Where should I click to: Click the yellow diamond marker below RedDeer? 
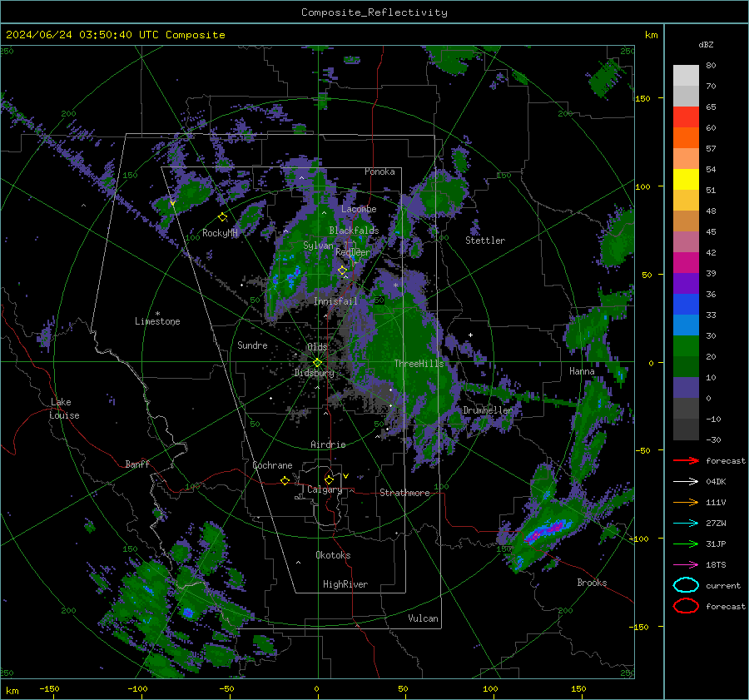(342, 271)
